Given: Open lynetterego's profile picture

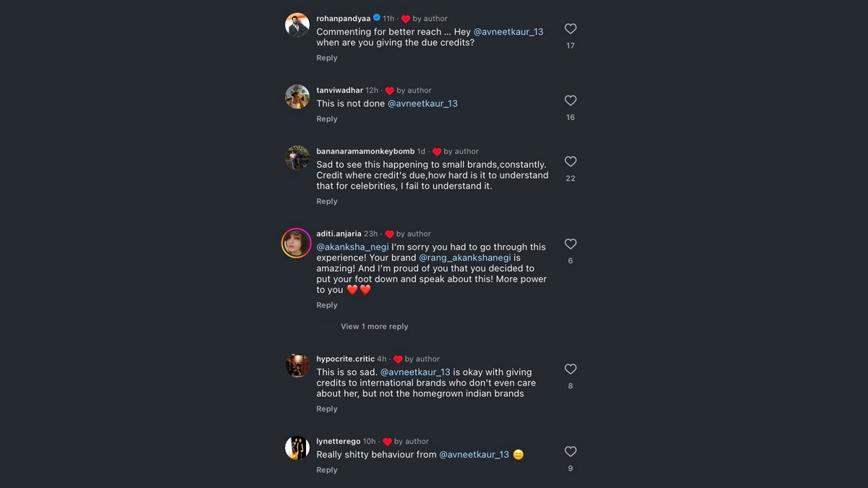Looking at the screenshot, I should coord(297,448).
